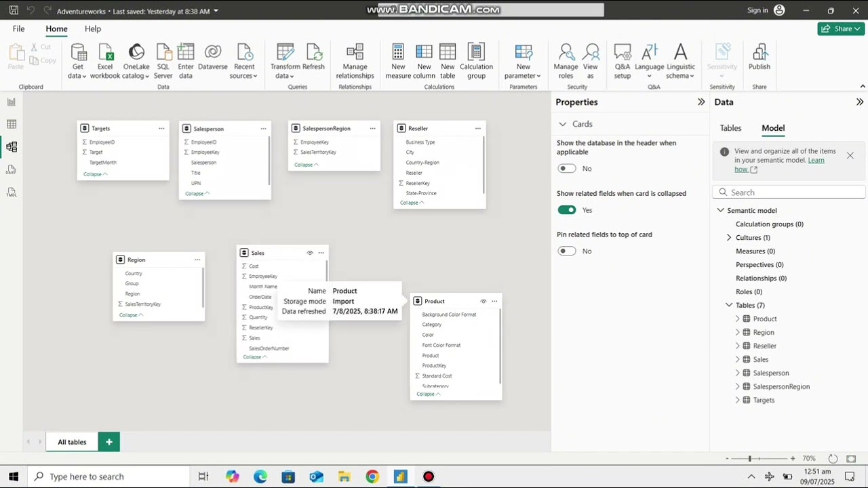Viewport: 868px width, 488px height.
Task: Toggle visibility eye on Sales card
Action: (310, 253)
